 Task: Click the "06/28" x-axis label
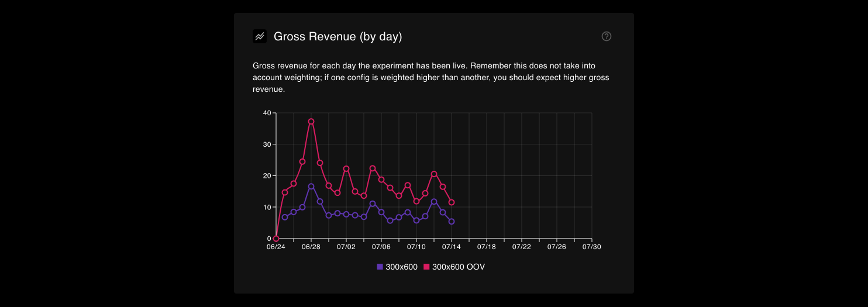pos(311,247)
